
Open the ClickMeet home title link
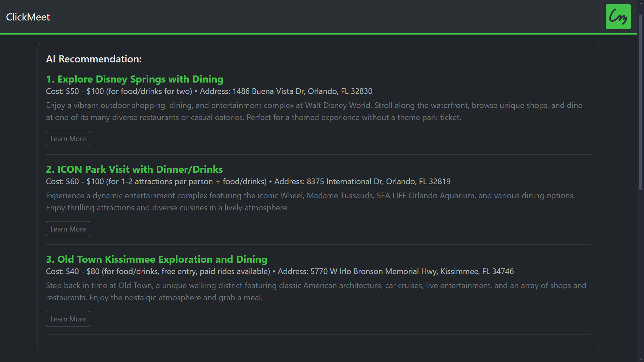point(28,17)
